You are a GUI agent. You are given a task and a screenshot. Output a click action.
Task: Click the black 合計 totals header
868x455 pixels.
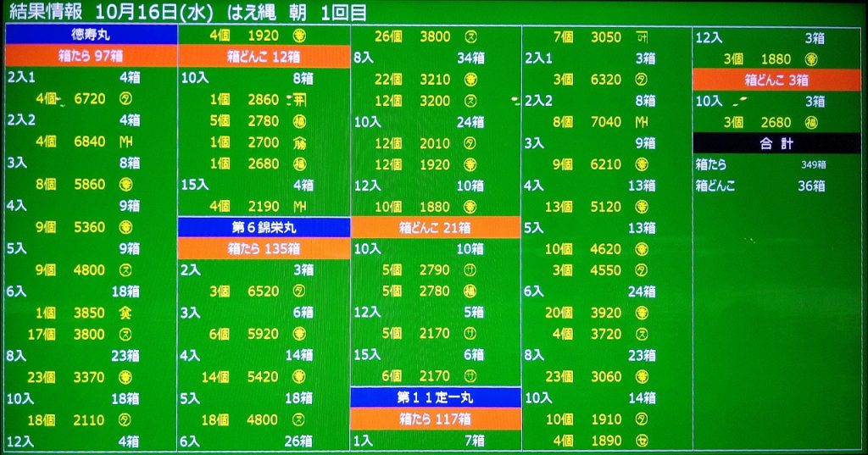(777, 144)
